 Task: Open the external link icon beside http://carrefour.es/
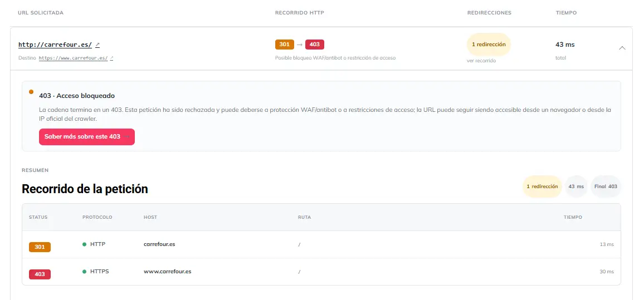coord(97,45)
